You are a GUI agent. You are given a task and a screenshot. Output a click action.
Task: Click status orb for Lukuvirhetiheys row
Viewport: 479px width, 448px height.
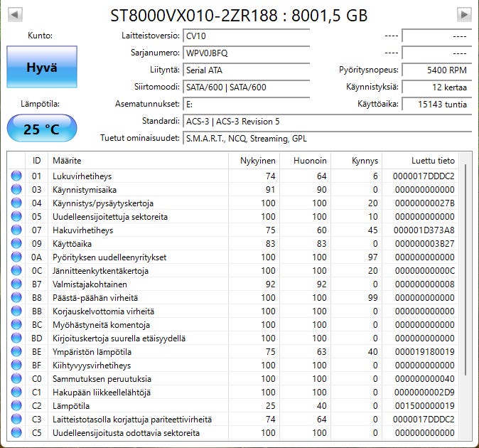[16, 176]
